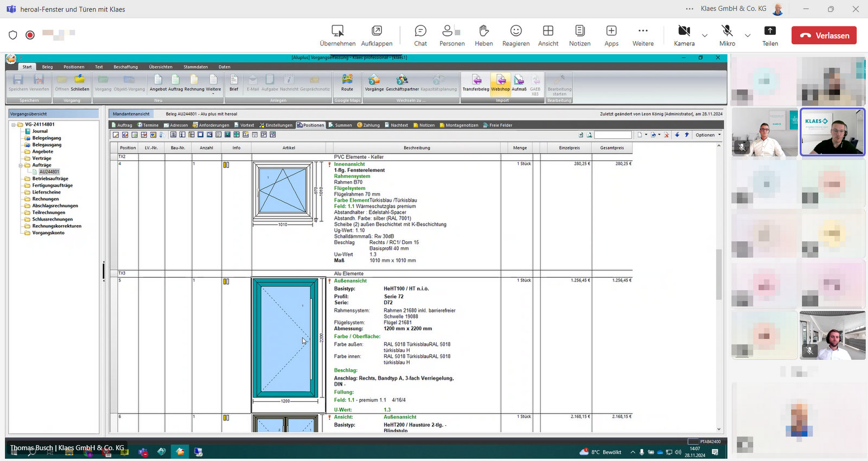Open the Reagieren reactions menu
Screen dimensions: 868x461
[516, 36]
